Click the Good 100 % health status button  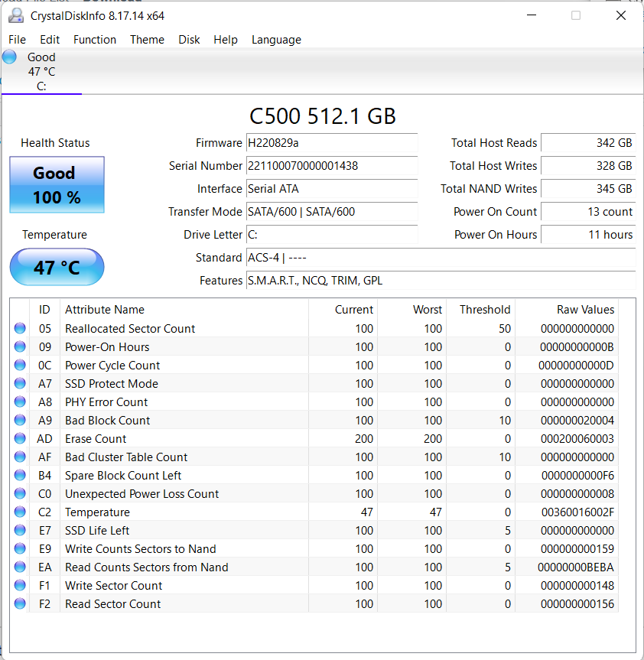(x=57, y=185)
